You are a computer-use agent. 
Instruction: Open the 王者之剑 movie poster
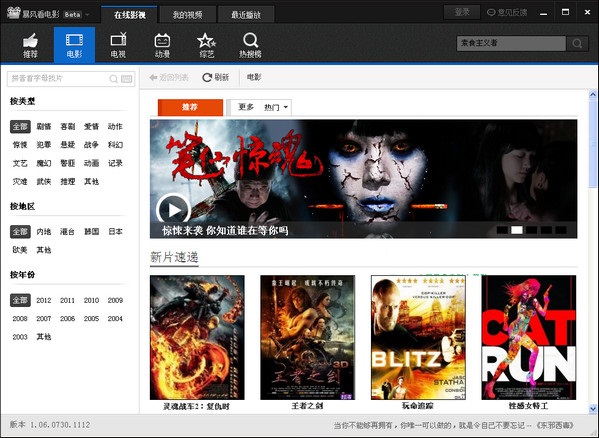pos(308,337)
